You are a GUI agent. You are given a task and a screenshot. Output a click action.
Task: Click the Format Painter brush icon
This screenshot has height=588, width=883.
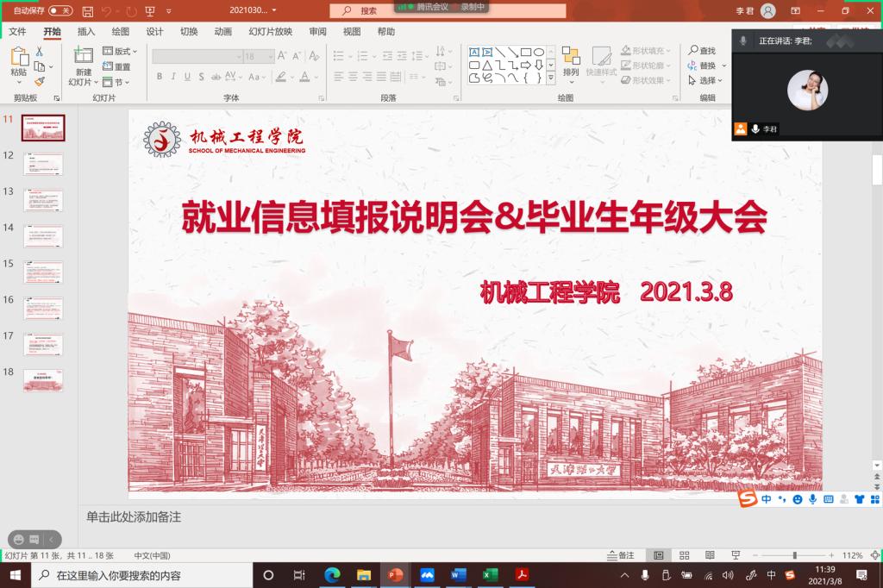coord(40,82)
